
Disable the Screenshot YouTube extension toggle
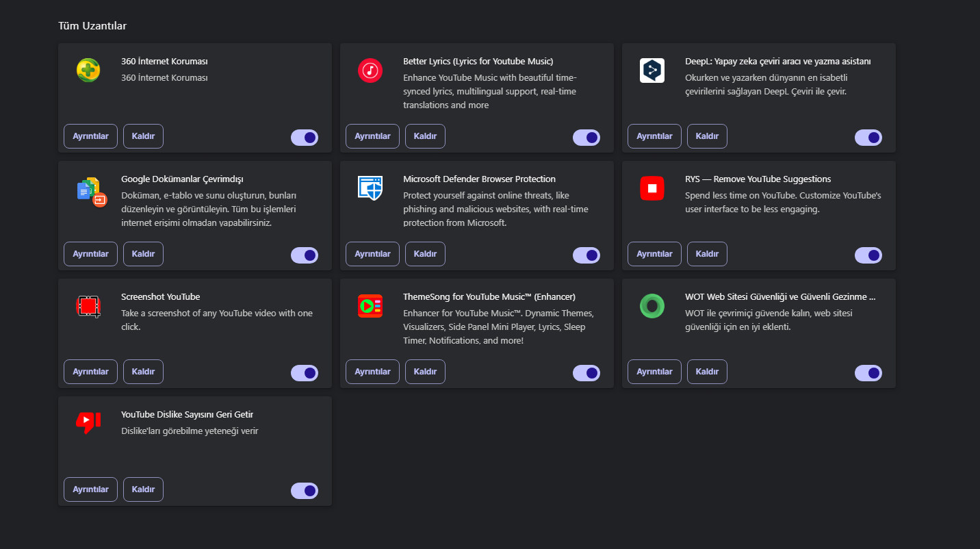pyautogui.click(x=305, y=373)
